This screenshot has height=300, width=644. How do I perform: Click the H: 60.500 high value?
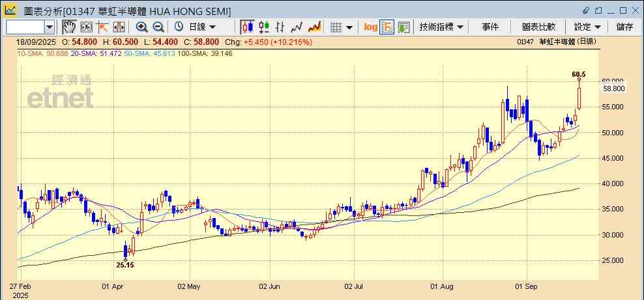pos(121,42)
